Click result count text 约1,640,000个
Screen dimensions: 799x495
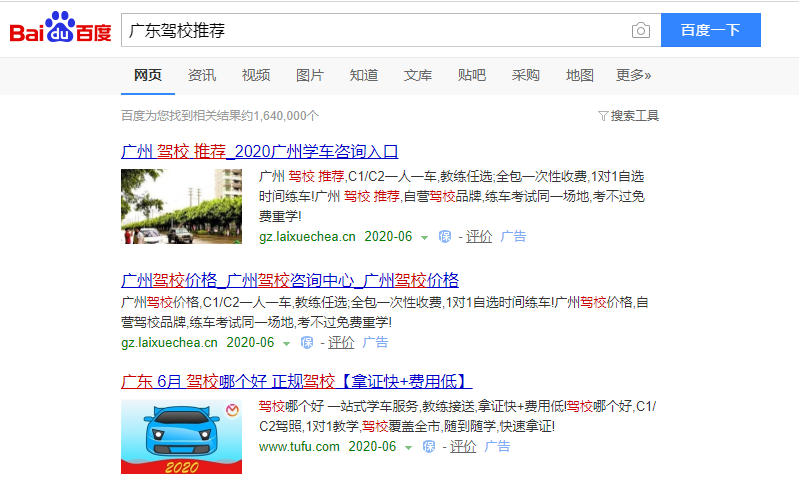point(279,116)
